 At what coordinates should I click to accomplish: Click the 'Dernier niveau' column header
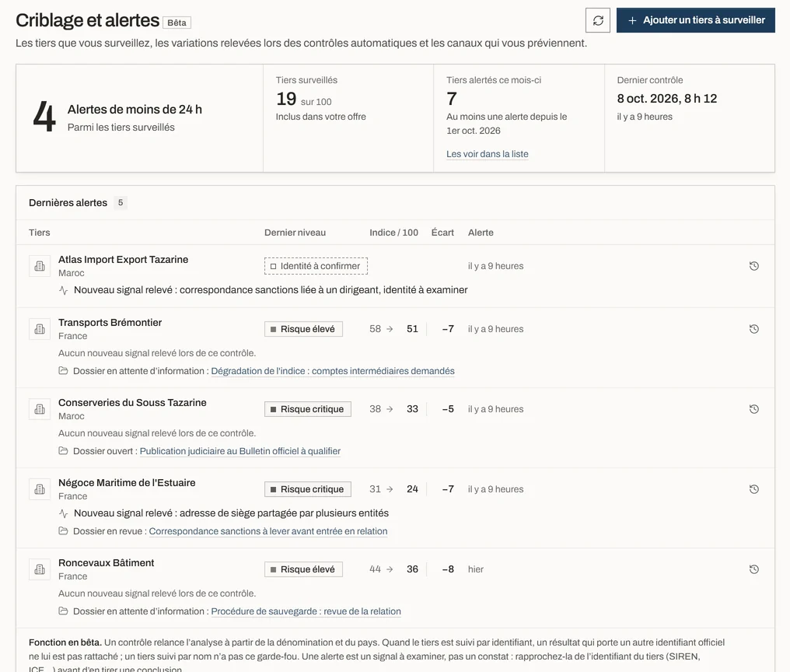click(x=295, y=233)
